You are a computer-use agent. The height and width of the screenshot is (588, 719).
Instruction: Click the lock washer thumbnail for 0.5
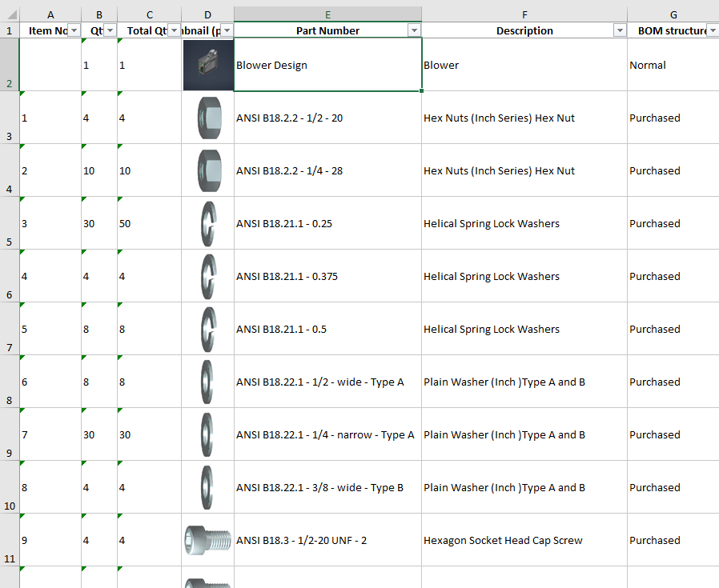[x=209, y=329]
